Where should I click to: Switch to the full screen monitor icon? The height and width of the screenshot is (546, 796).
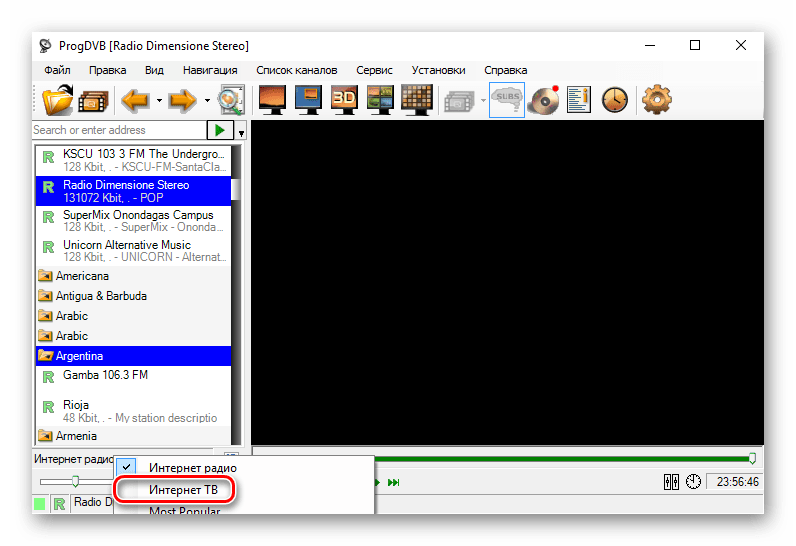pyautogui.click(x=272, y=99)
